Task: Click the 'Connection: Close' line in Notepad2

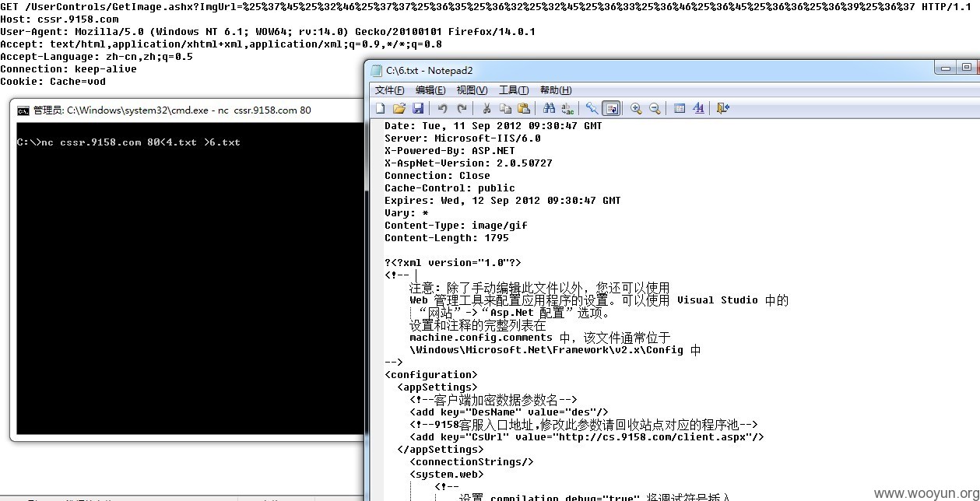Action: (437, 176)
